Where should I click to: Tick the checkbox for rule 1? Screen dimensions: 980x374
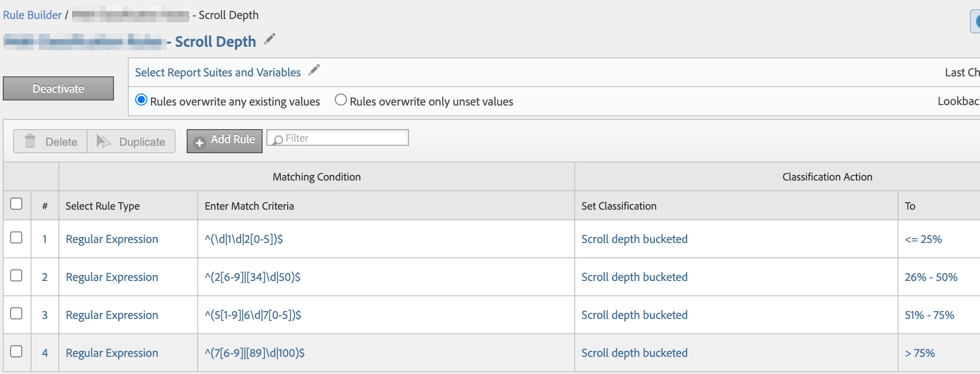point(16,238)
